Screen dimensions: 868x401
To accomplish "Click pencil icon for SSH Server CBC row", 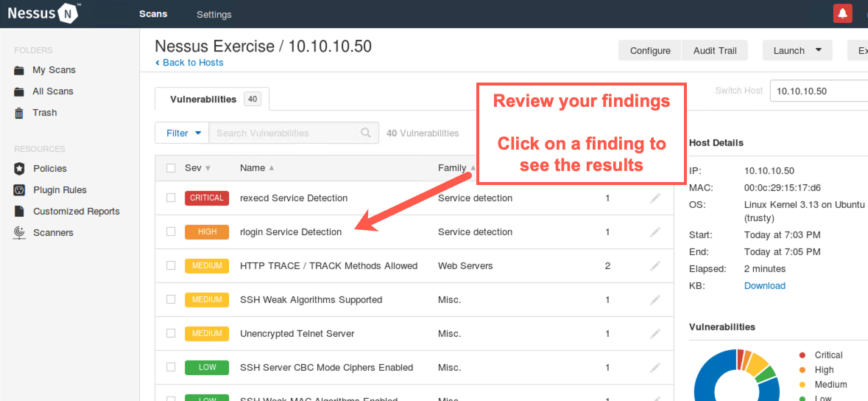I will (x=655, y=368).
